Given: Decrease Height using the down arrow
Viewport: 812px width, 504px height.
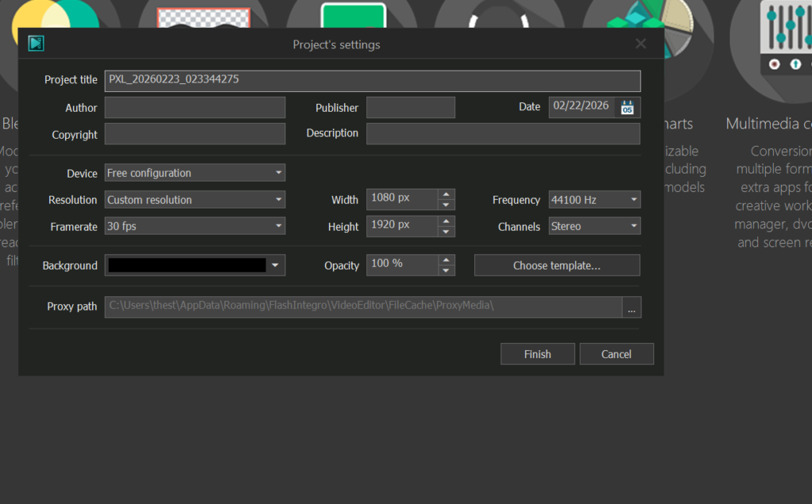Looking at the screenshot, I should pyautogui.click(x=447, y=231).
